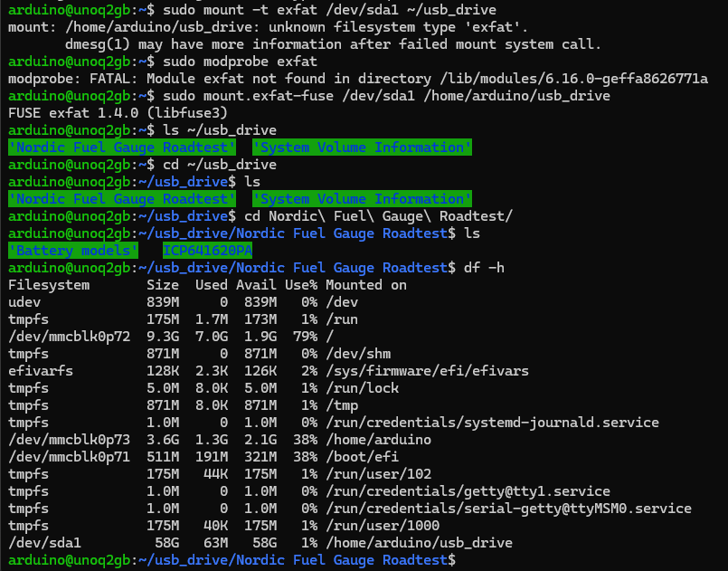Click the 'ls ~/usb_drive' command
This screenshot has height=571, width=728.
coord(220,130)
